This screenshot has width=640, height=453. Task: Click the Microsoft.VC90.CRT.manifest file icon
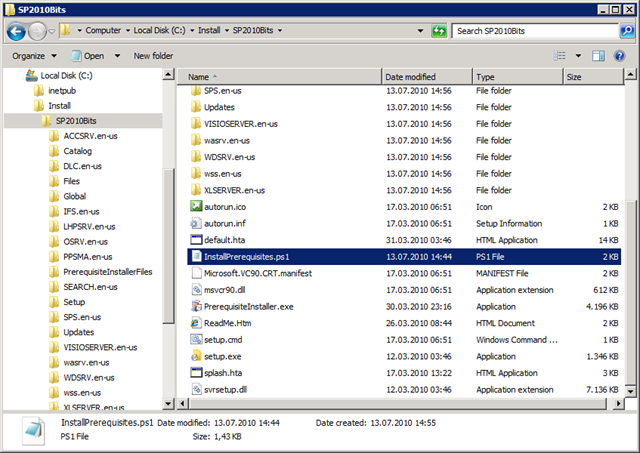point(196,273)
